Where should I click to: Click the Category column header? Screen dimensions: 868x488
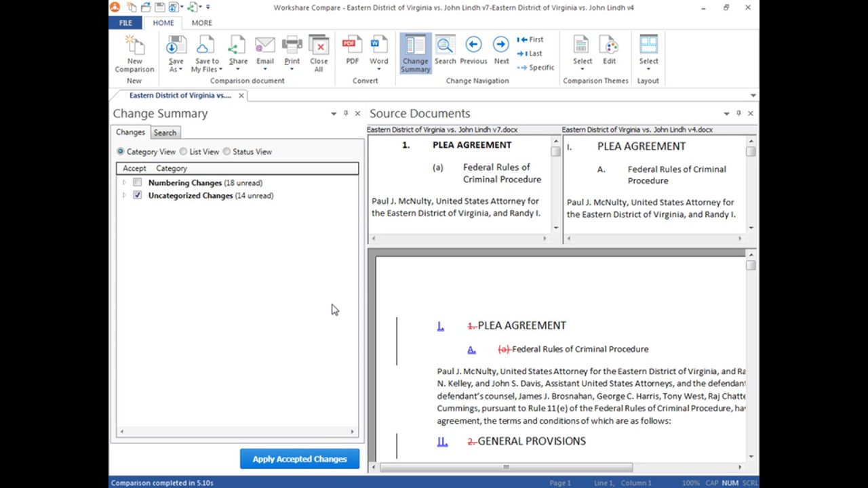pos(172,168)
